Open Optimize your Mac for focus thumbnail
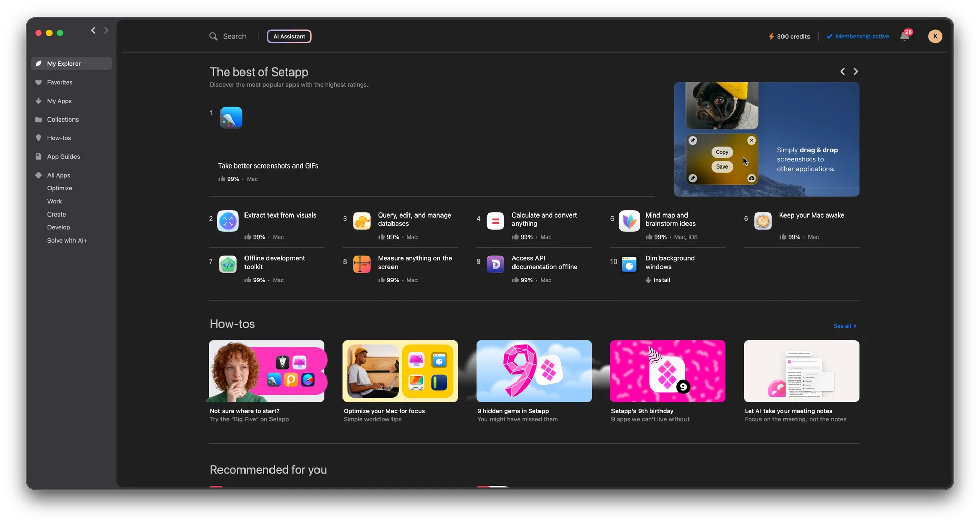Viewport: 980px width, 524px height. tap(400, 371)
